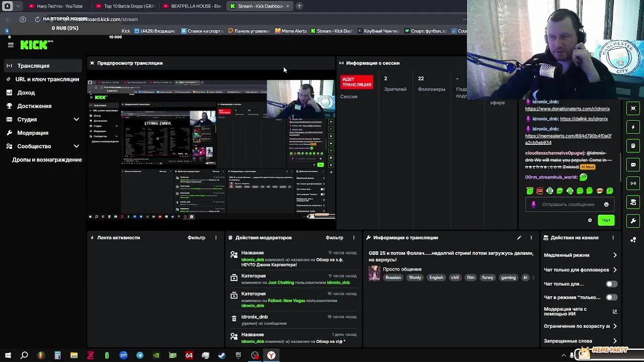Open the screenshot capture icon in right toolbar
644x362 pixels.
tap(633, 109)
